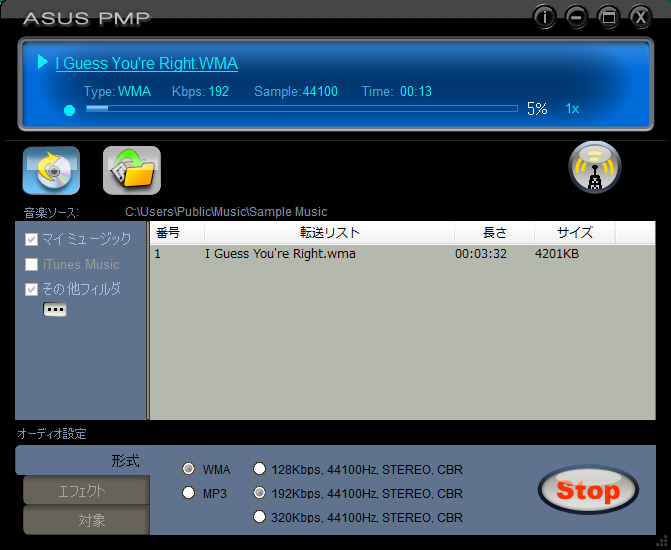Image resolution: width=671 pixels, height=550 pixels.
Task: Switch to the エフェクト tab
Action: pyautogui.click(x=86, y=490)
